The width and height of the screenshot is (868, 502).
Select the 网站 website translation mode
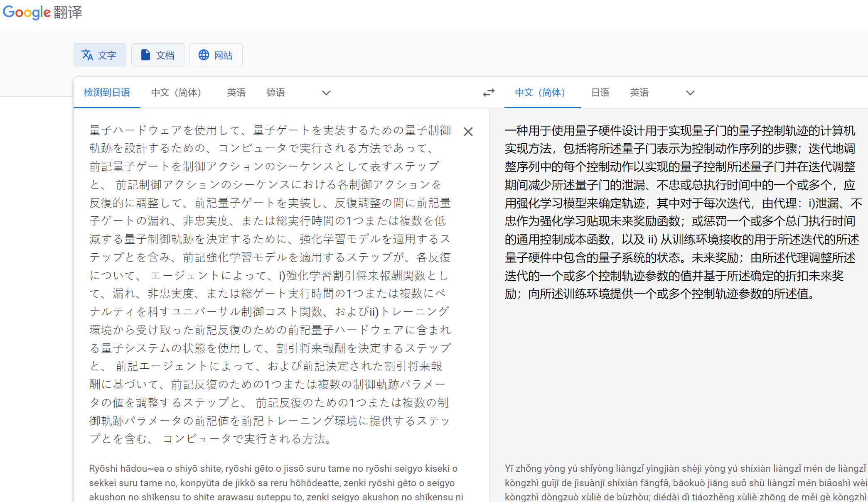tap(216, 55)
